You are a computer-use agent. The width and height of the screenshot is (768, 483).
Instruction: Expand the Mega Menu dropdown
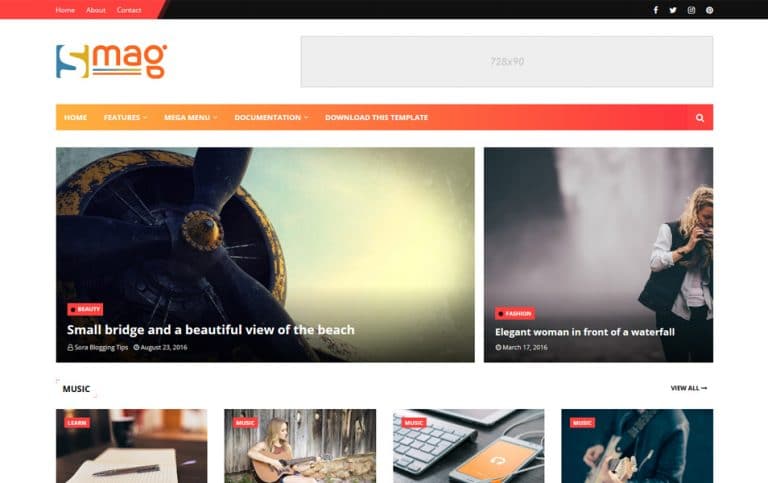pyautogui.click(x=191, y=118)
